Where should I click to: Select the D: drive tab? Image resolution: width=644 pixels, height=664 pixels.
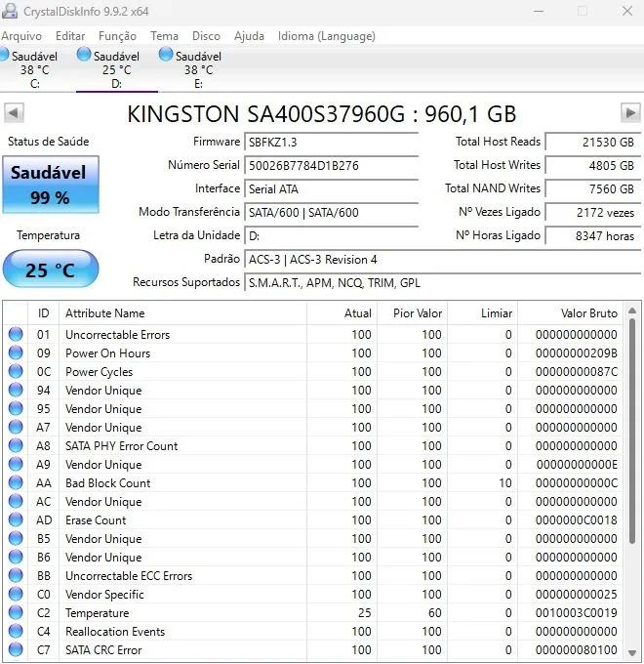click(x=117, y=69)
